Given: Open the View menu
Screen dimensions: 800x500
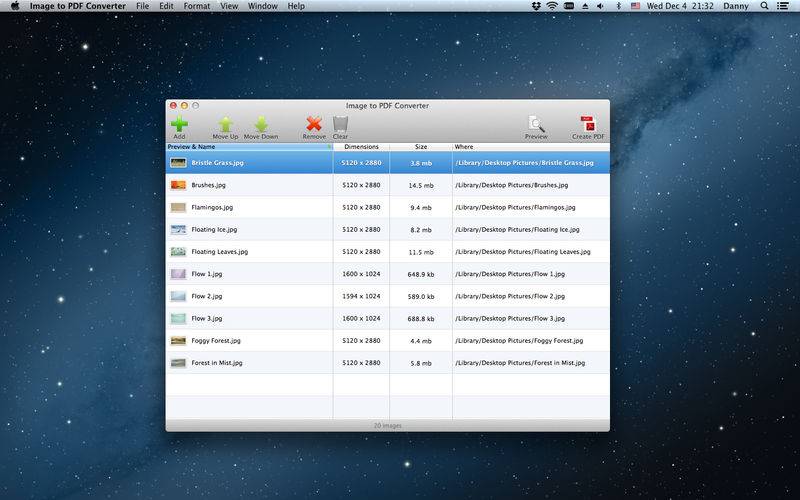Looking at the screenshot, I should [x=229, y=6].
